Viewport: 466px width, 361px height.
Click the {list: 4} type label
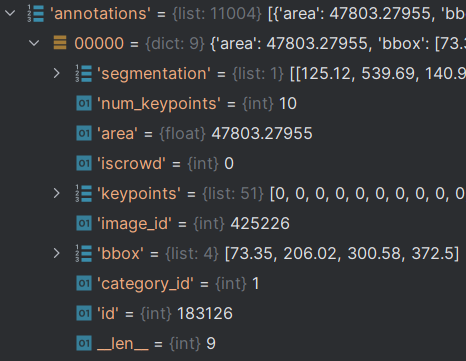[192, 254]
